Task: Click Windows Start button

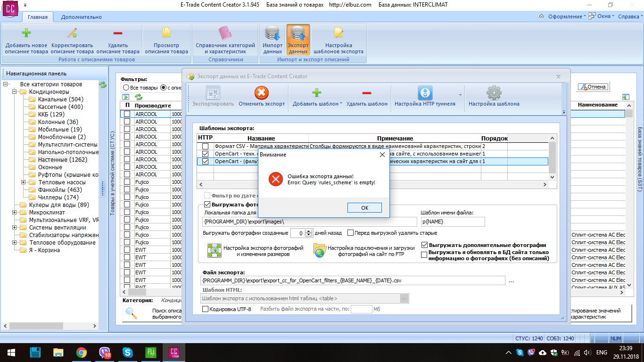Action: coord(11,352)
